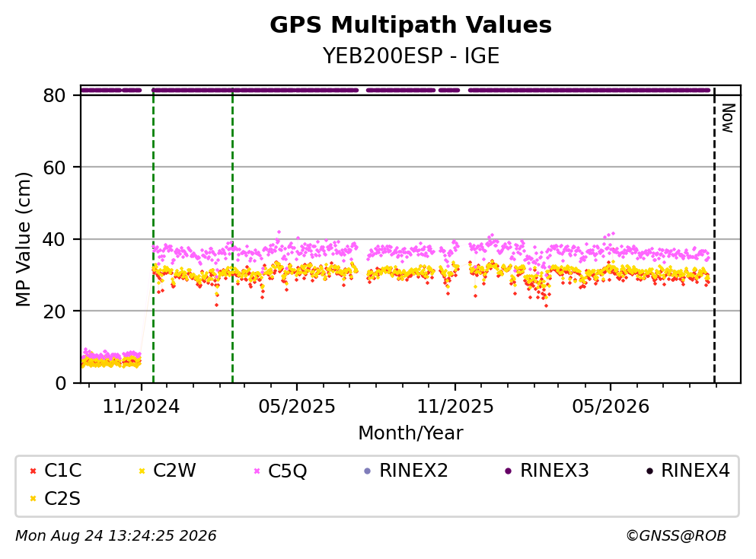Screen dimensions: 756x559
Task: Click the Month/Year axis label
Action: [411, 433]
